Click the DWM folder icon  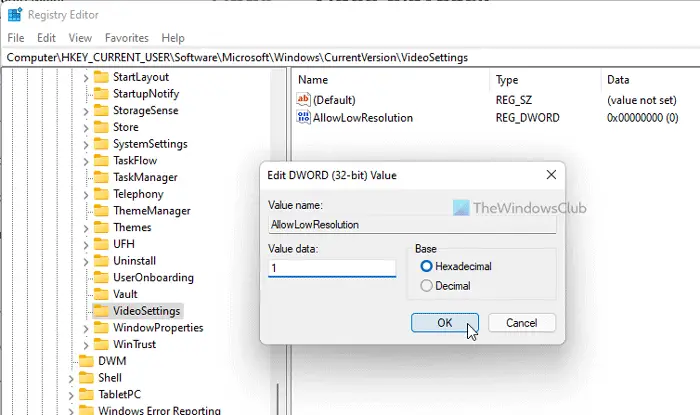point(86,361)
